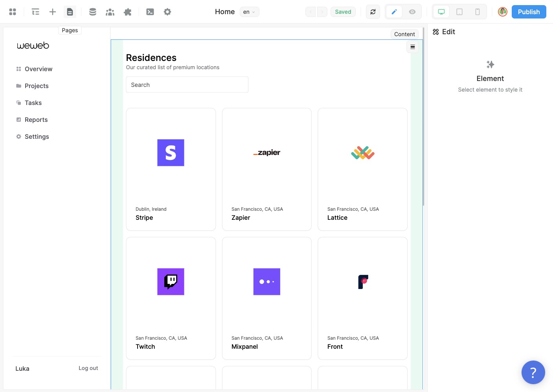Click the Residences heading
Screen dimensions: 553x392
coord(151,58)
